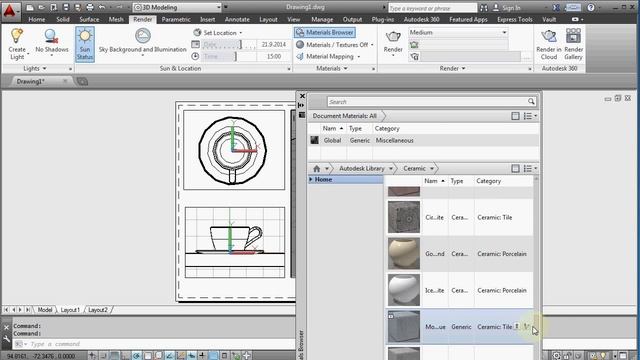Click the search binoculars icon
The height and width of the screenshot is (360, 640).
tap(484, 8)
